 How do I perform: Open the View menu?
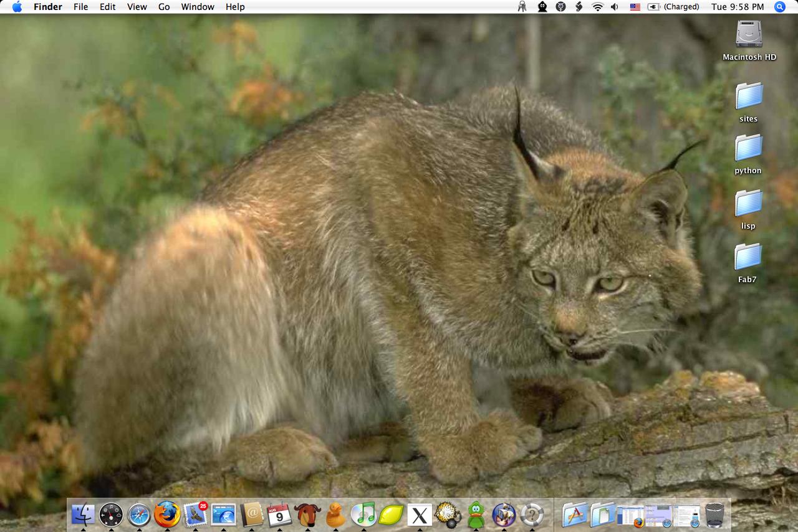tap(137, 7)
